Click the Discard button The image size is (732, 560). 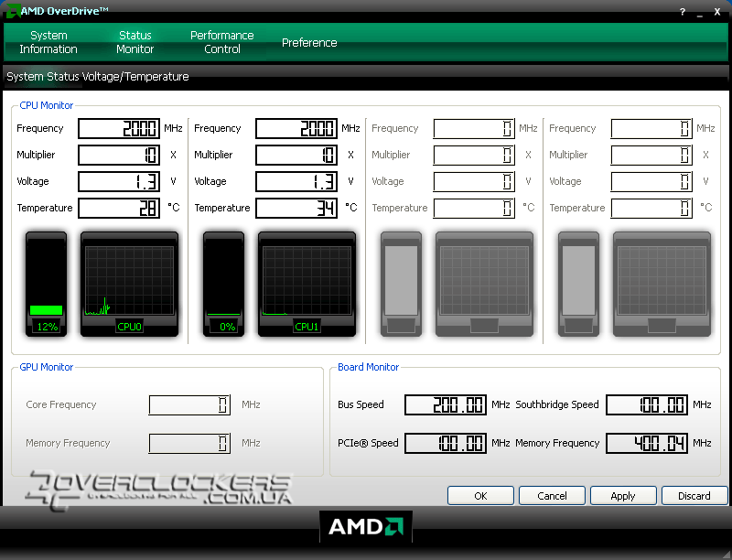694,496
